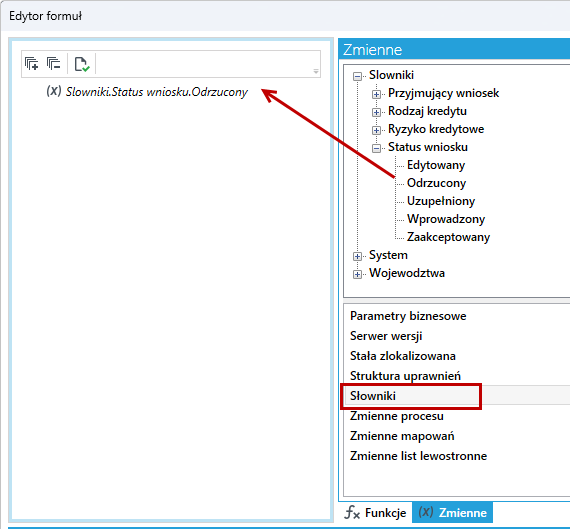Click the validate formula document icon
The image size is (570, 529).
point(82,64)
